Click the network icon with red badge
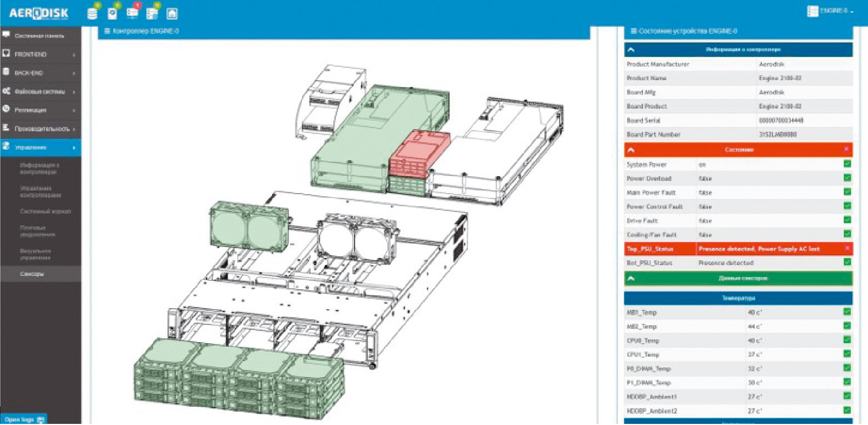This screenshot has width=868, height=425. 132,12
